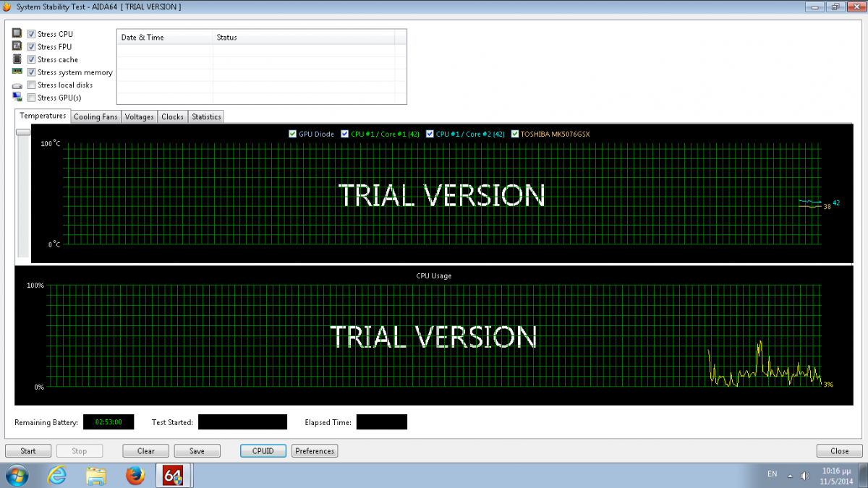
Task: Toggle TOSHIBA MK5076GSX graph checkbox
Action: click(515, 134)
